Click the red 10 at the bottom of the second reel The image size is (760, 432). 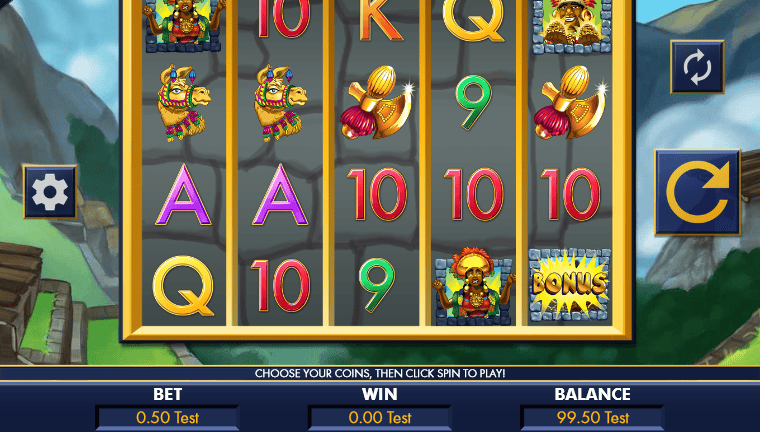(280, 286)
